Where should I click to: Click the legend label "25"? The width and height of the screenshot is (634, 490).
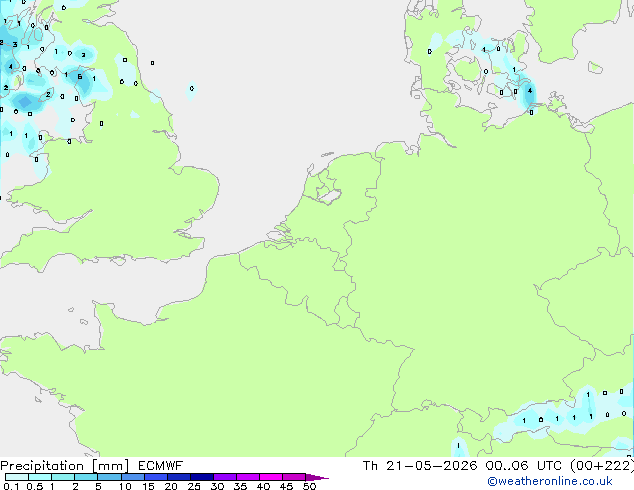194,486
